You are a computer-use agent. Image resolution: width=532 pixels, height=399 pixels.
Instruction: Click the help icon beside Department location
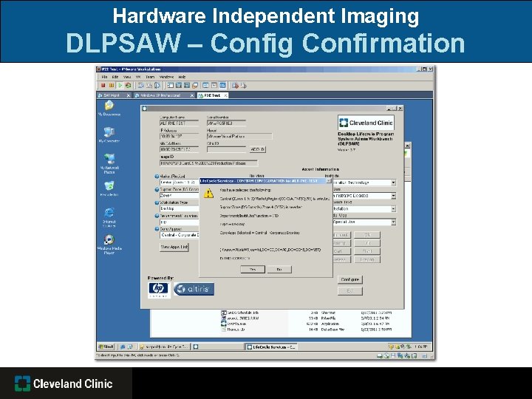157,216
